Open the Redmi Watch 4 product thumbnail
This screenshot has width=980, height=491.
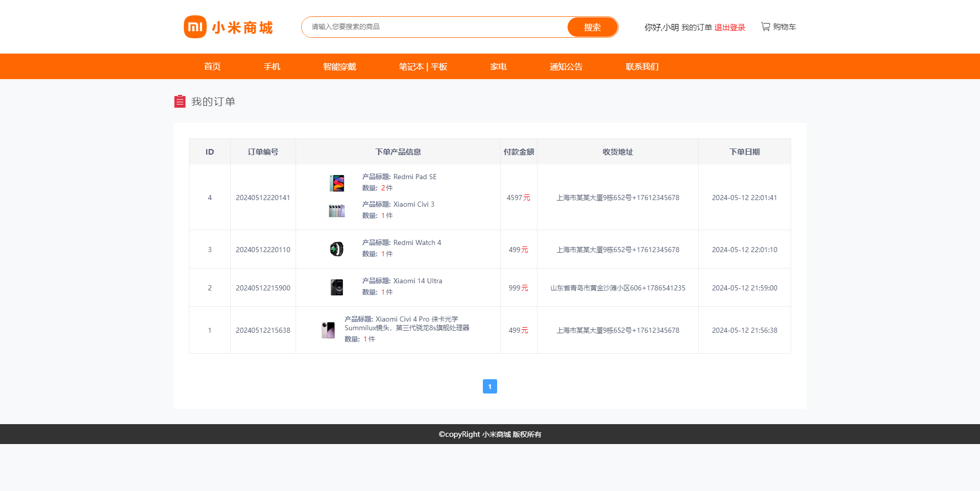(337, 249)
